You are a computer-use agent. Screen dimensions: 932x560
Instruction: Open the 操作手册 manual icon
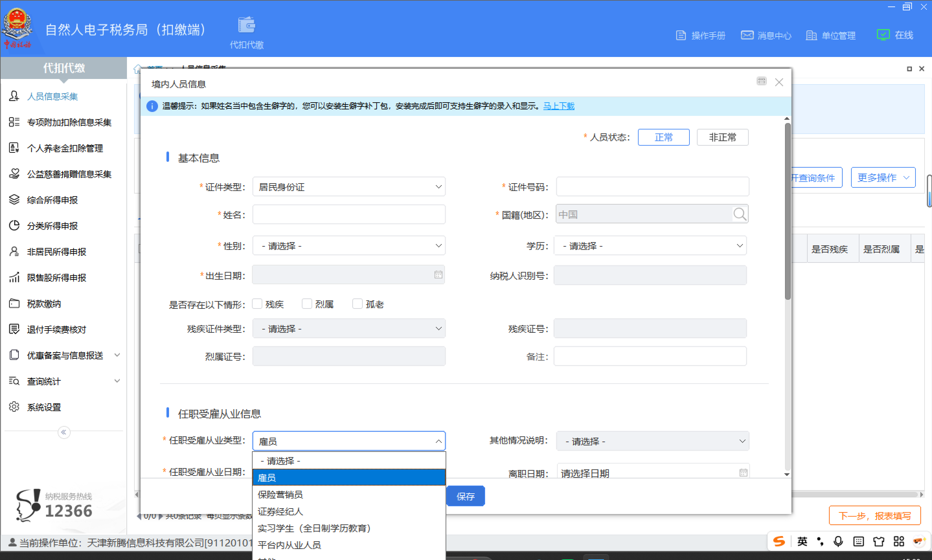681,36
